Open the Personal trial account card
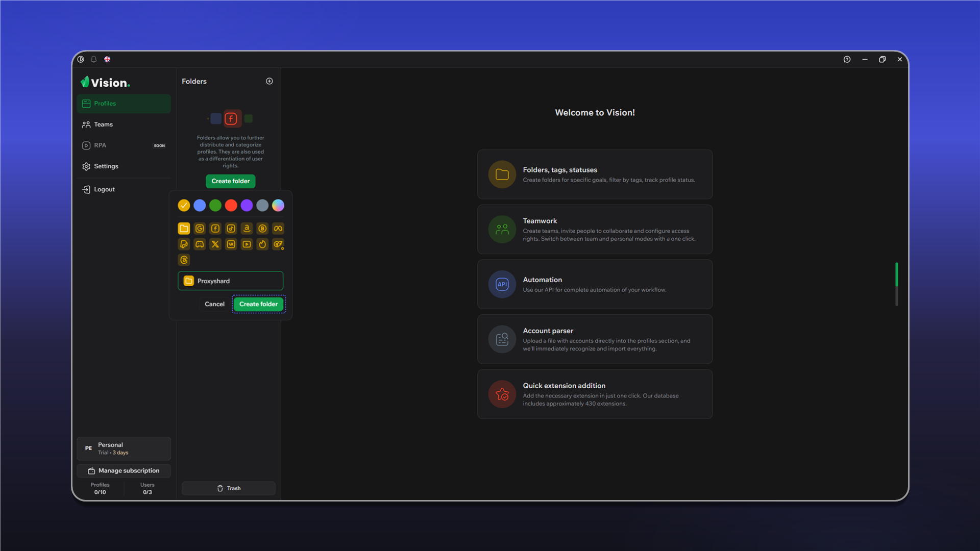The height and width of the screenshot is (551, 980). coord(124,448)
